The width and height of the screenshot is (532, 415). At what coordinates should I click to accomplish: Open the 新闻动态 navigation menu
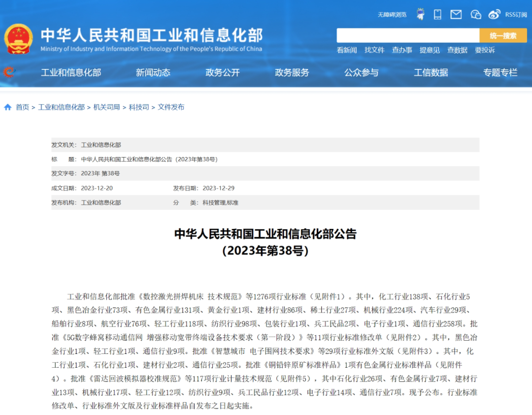pyautogui.click(x=153, y=73)
